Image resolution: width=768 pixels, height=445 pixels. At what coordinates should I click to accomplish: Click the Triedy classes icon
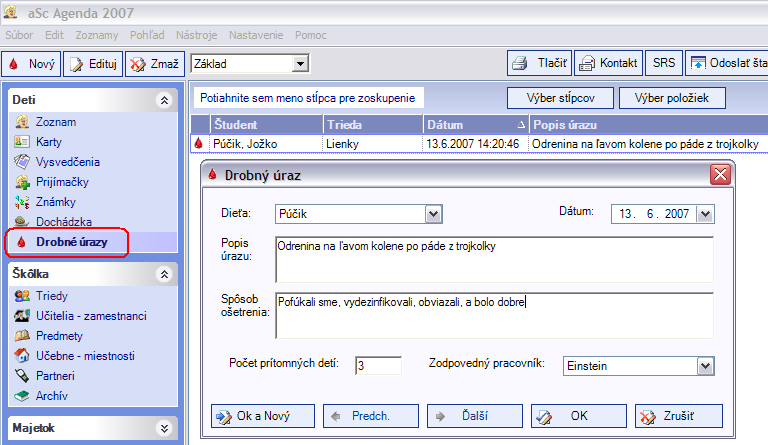tap(22, 296)
